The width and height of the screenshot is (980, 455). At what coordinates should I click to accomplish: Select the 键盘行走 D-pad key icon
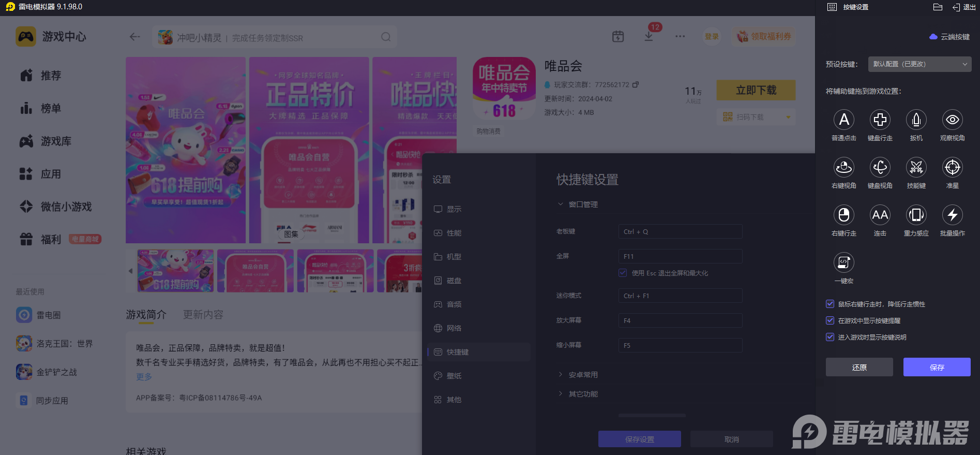pos(880,120)
